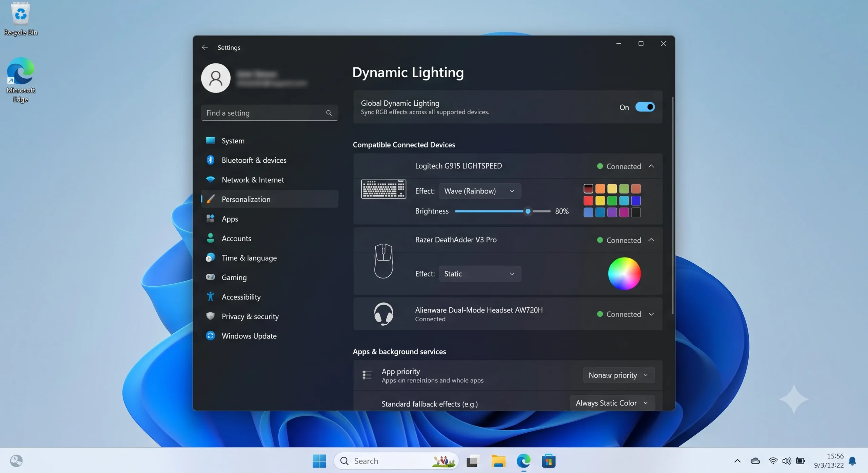Select the Recycle Bin desktop icon
This screenshot has width=868, height=473.
(x=21, y=19)
